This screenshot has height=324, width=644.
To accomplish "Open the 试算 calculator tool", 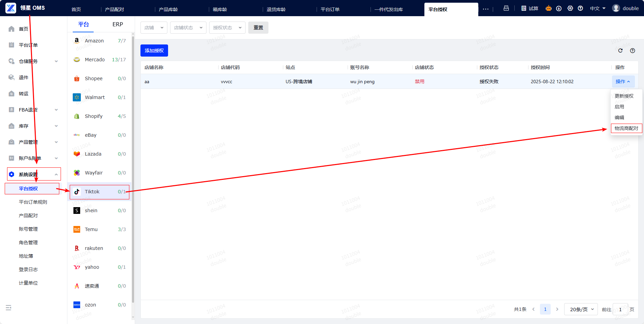I will pos(529,8).
